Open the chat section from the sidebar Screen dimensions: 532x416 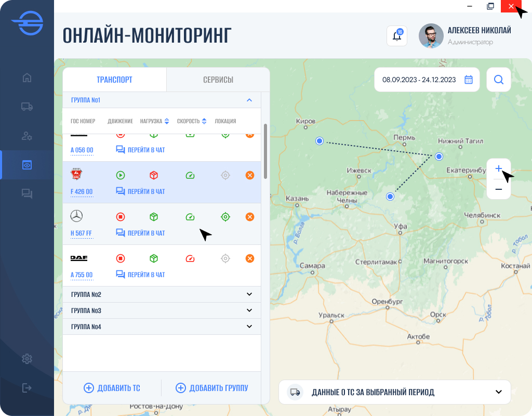pyautogui.click(x=26, y=193)
